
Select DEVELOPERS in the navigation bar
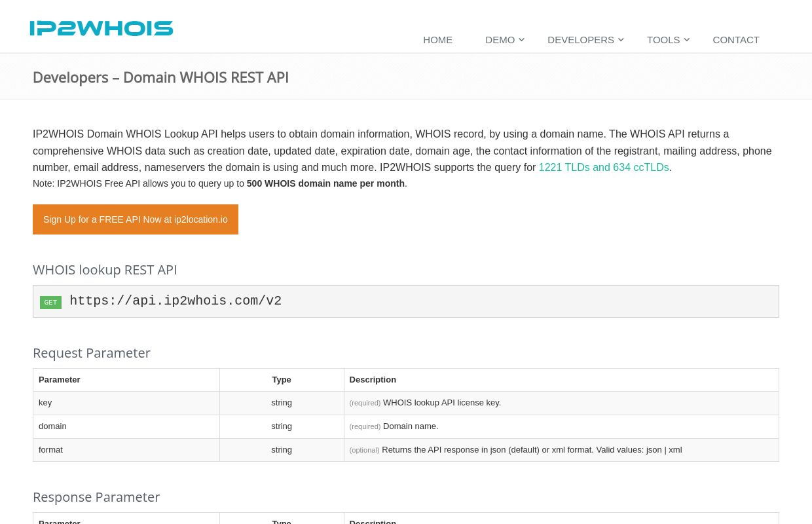(x=580, y=40)
